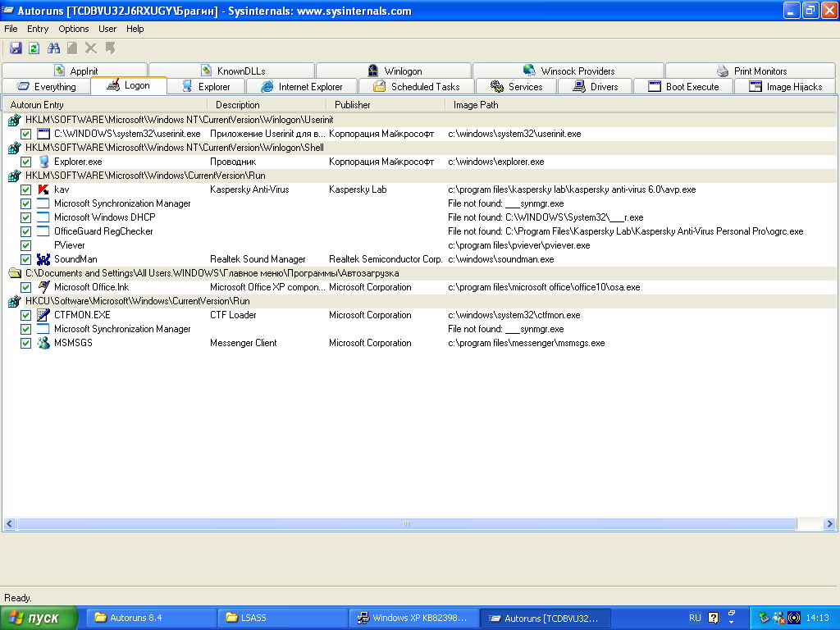Click the Explorer.exe entry icon
Image resolution: width=840 pixels, height=630 pixels.
[x=43, y=162]
